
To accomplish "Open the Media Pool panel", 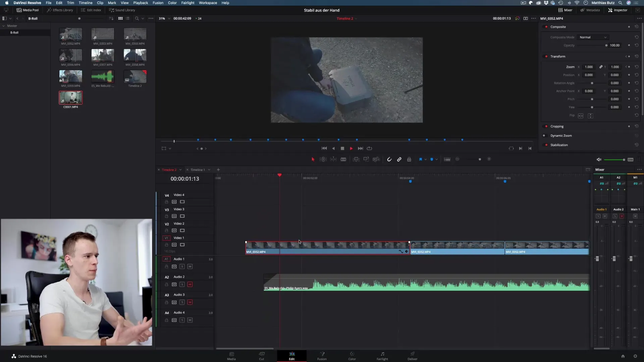I will click(28, 10).
